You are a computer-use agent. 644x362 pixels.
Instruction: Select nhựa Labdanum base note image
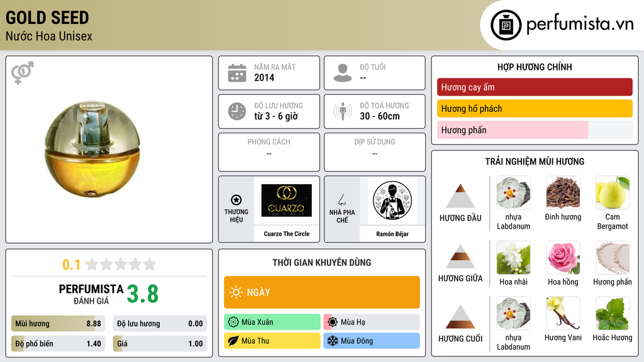tap(513, 313)
